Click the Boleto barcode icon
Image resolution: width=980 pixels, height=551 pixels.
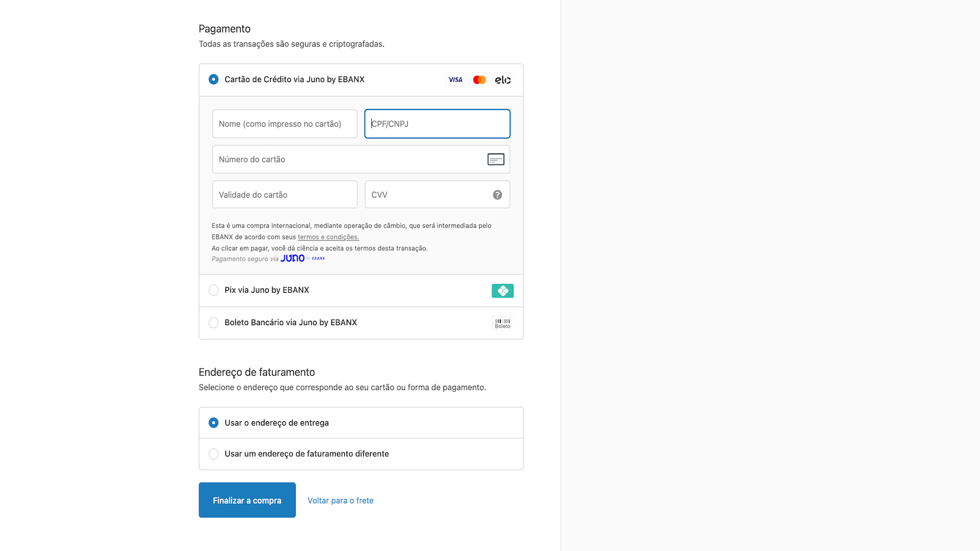pos(502,323)
